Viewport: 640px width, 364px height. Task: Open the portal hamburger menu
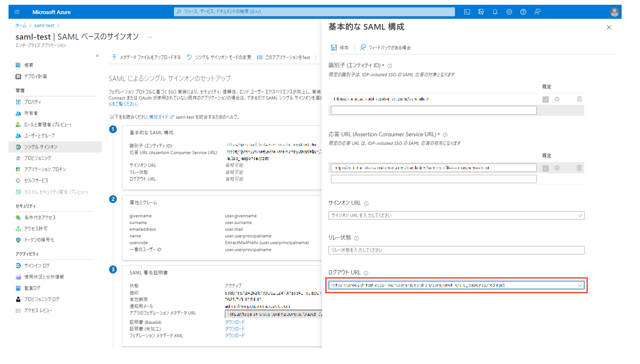[x=17, y=12]
